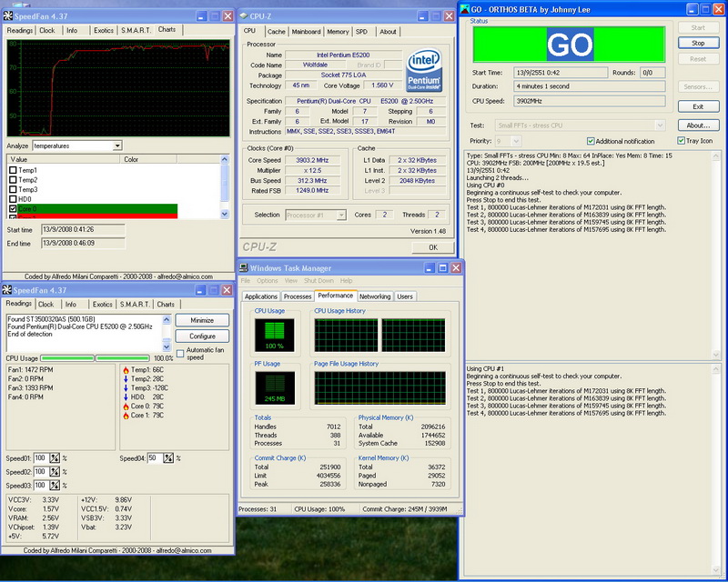Switch to the Memory tab in CPU-Z
728x582 pixels.
(x=338, y=31)
